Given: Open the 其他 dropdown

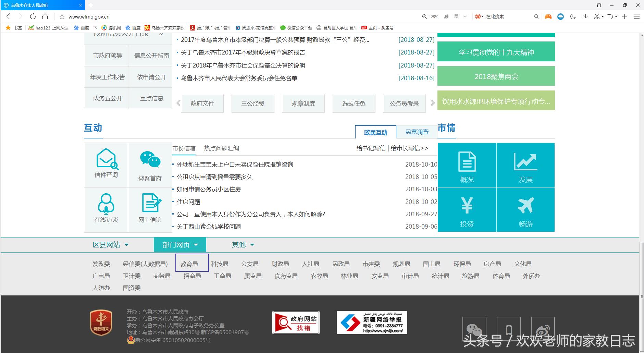Looking at the screenshot, I should pos(243,244).
